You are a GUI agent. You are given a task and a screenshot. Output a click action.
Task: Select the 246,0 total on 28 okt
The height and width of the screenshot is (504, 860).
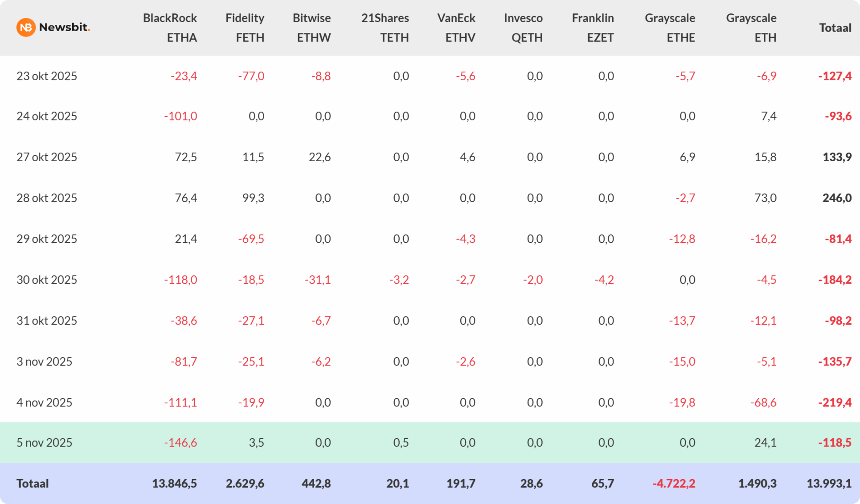(x=836, y=198)
